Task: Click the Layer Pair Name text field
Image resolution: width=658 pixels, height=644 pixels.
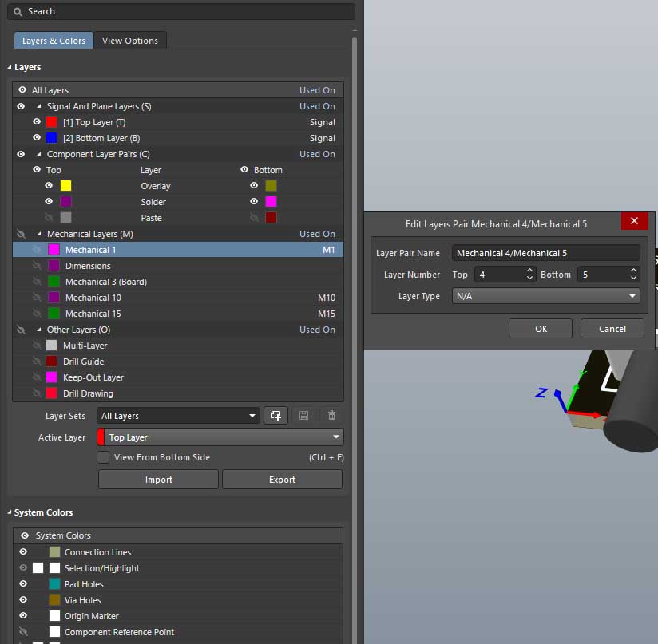Action: [x=546, y=253]
